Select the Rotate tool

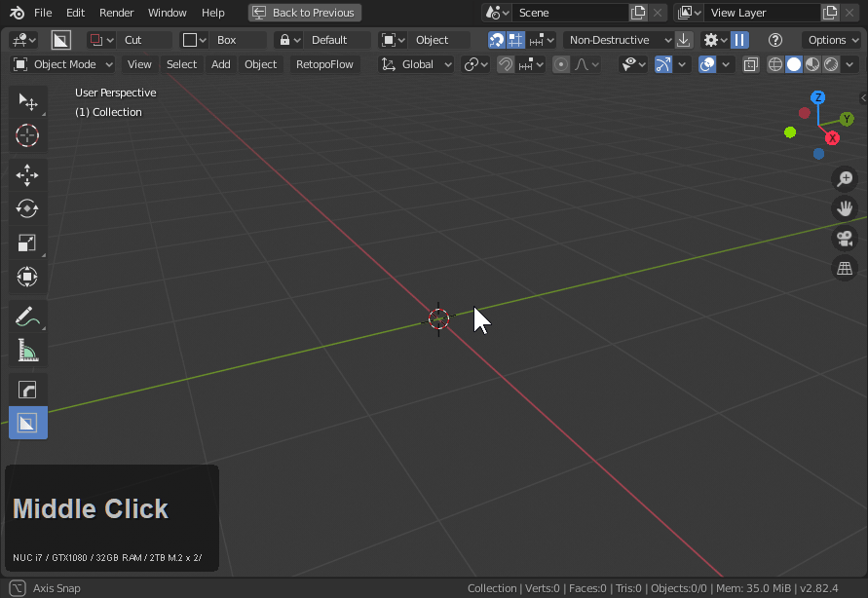point(27,208)
